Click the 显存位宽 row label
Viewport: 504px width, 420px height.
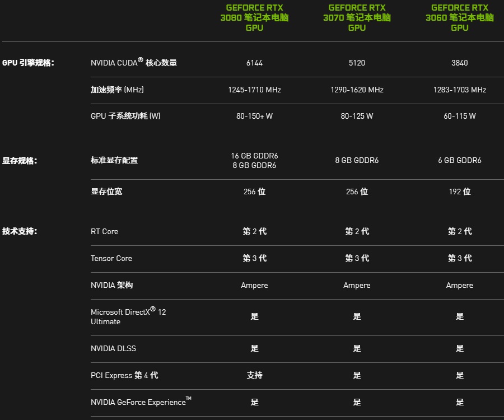pos(106,192)
